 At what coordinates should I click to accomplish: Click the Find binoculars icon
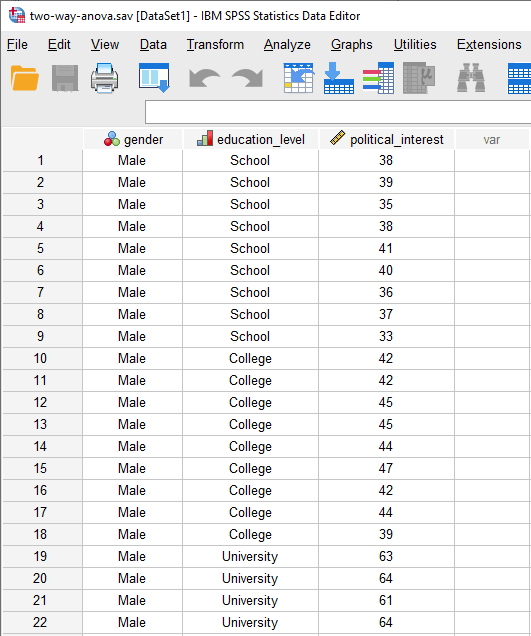[471, 78]
